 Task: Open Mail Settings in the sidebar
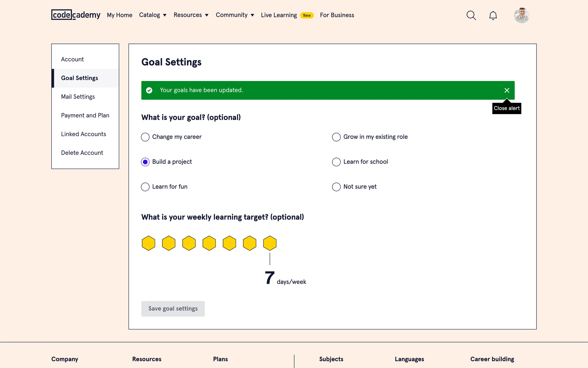78,97
